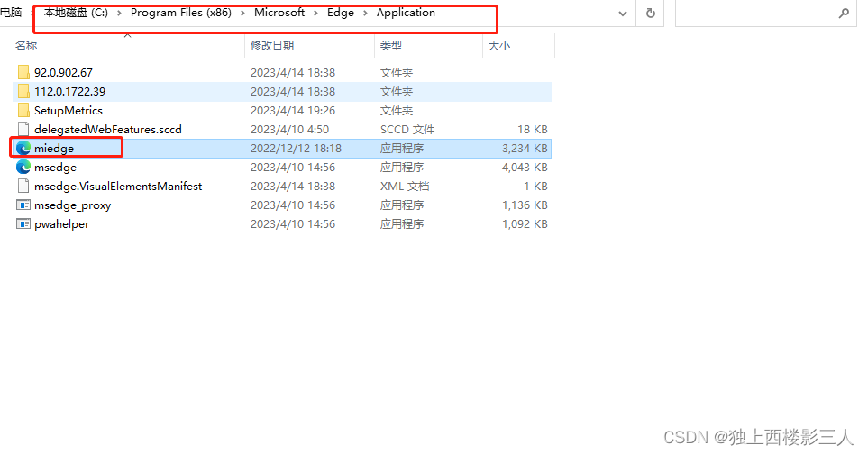Click the size value 4,043 KB
868x455 pixels.
coord(525,168)
